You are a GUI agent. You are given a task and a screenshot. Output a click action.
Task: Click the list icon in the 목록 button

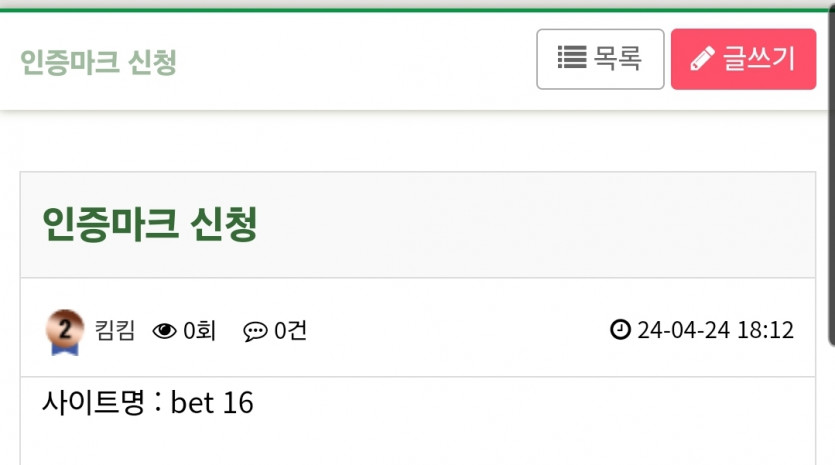click(x=571, y=58)
